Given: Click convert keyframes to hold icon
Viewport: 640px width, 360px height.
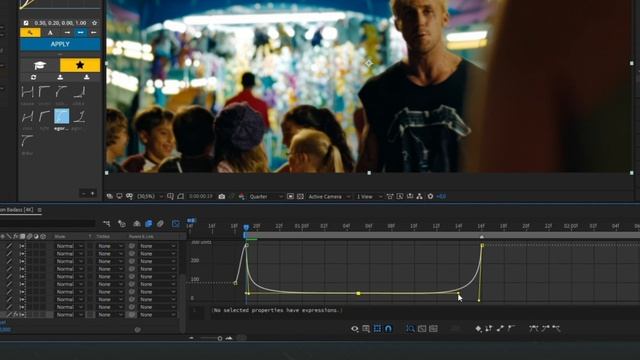Looking at the screenshot, I should [489, 329].
